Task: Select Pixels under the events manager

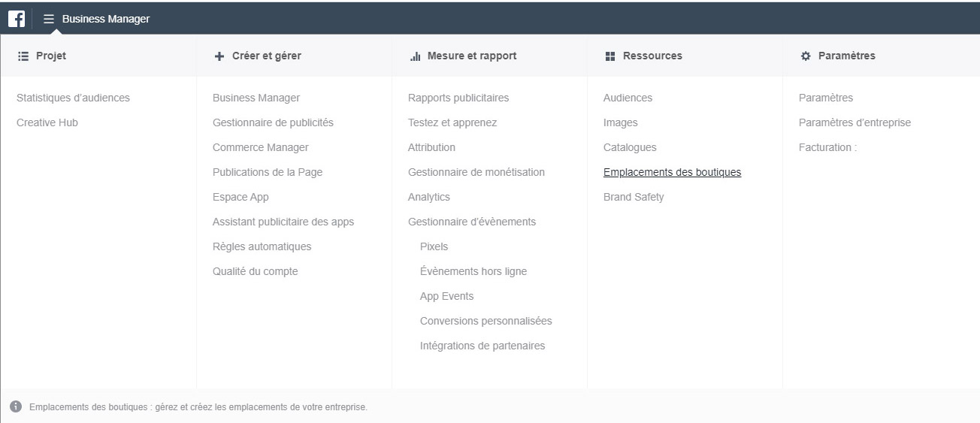Action: coord(434,246)
